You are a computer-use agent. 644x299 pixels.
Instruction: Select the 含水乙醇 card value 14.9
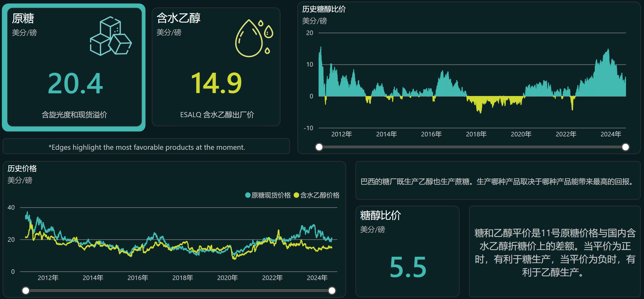(x=216, y=83)
